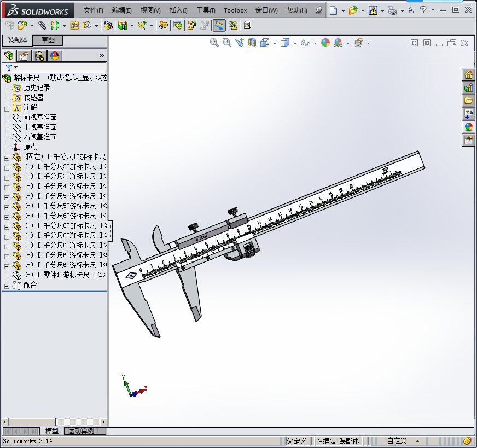477x448 pixels.
Task: Open 文件(F) menu
Action: click(x=94, y=10)
